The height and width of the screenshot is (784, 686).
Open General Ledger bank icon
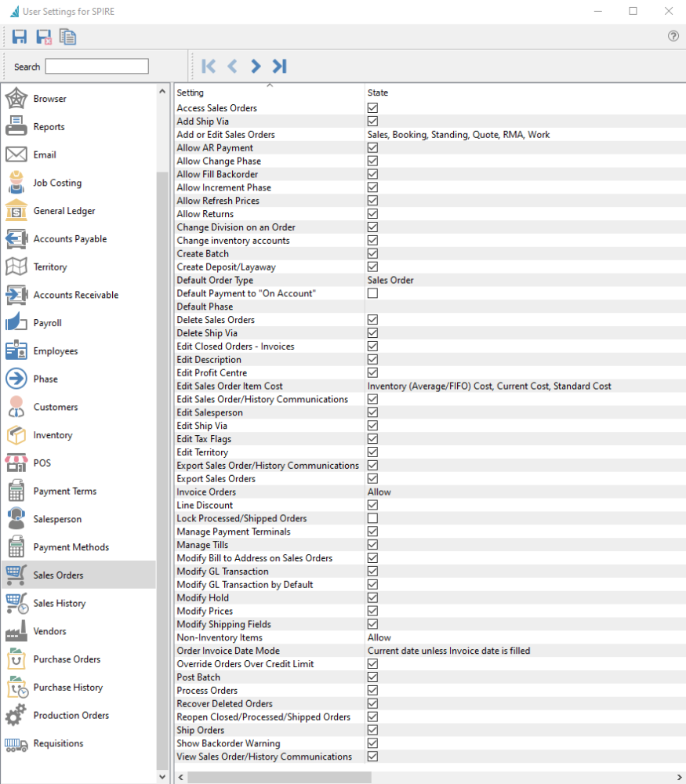tap(16, 210)
